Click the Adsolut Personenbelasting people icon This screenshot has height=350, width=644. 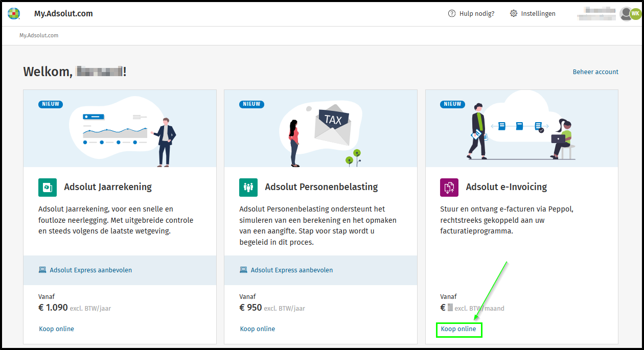248,187
